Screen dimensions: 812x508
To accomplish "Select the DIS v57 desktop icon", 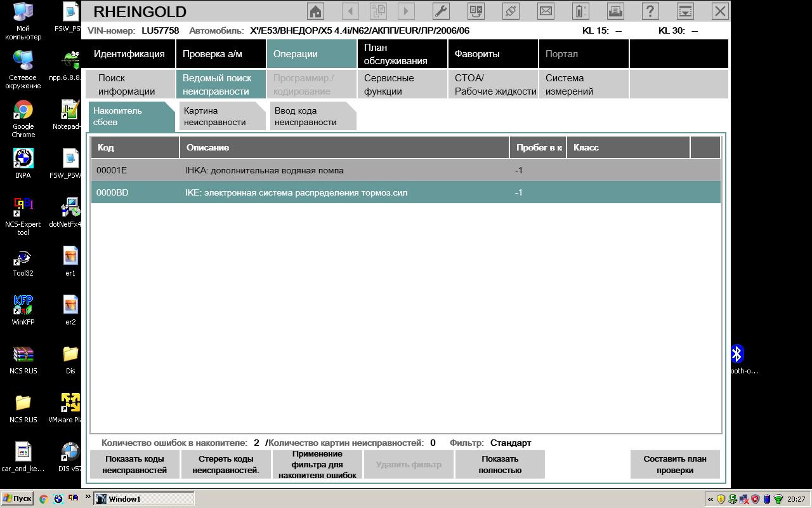I will pos(70,457).
